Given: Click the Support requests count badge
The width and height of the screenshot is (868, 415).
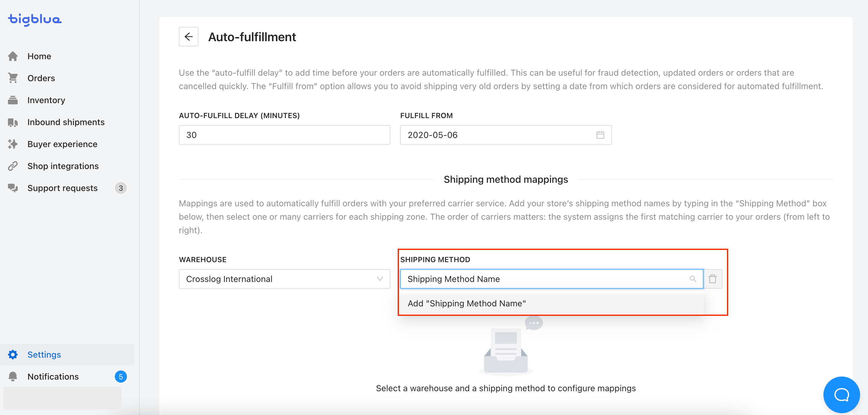Looking at the screenshot, I should tap(121, 188).
